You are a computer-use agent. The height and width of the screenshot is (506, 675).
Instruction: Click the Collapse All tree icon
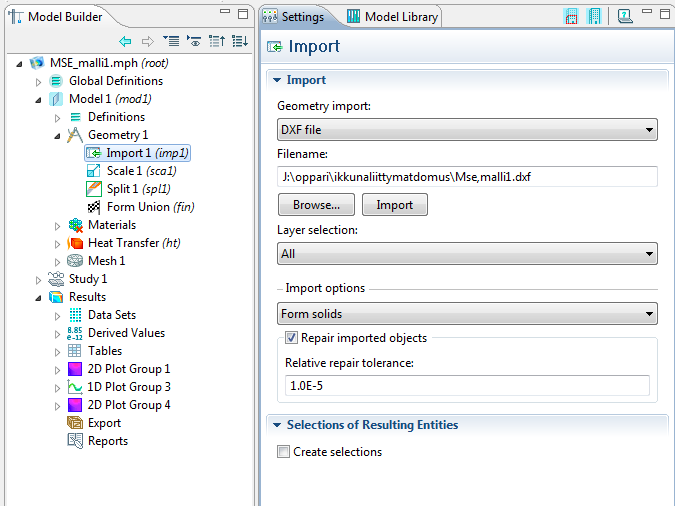tap(217, 41)
